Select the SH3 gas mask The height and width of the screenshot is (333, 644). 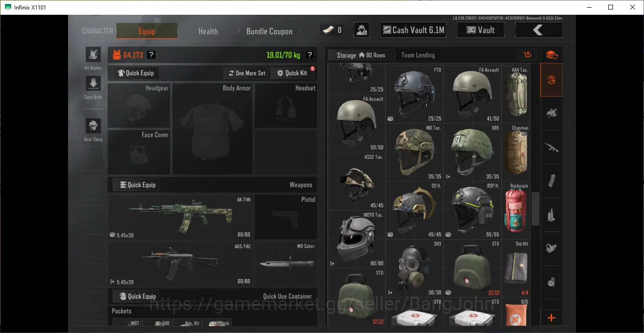415,268
